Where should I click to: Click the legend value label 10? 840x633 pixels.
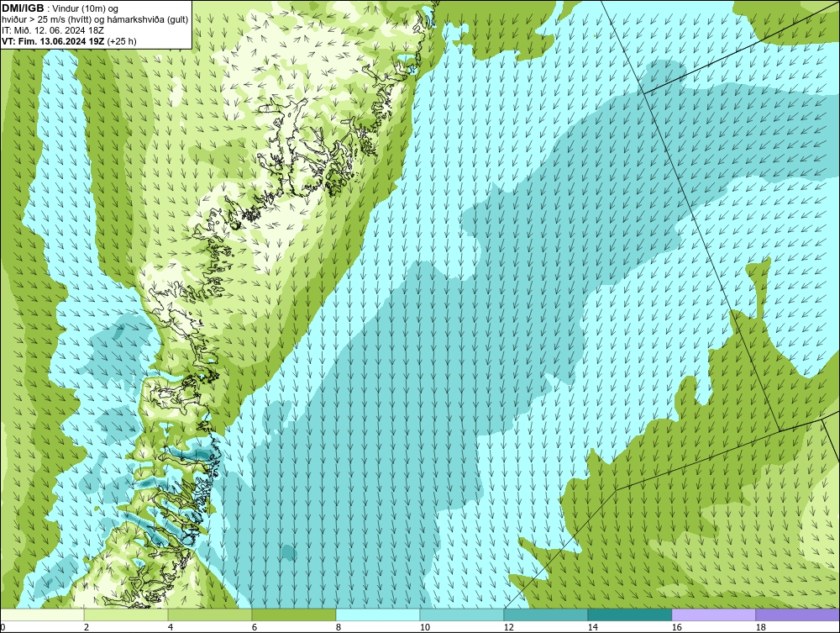(x=425, y=627)
